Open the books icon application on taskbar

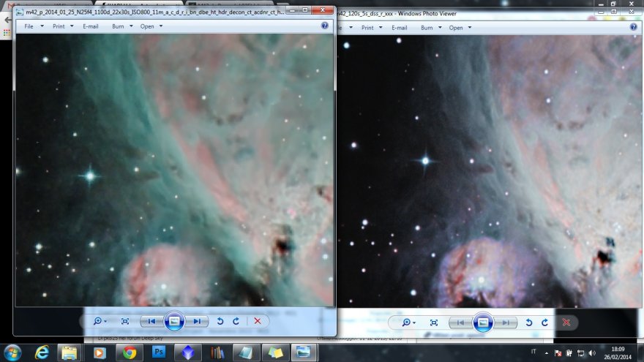tap(217, 352)
